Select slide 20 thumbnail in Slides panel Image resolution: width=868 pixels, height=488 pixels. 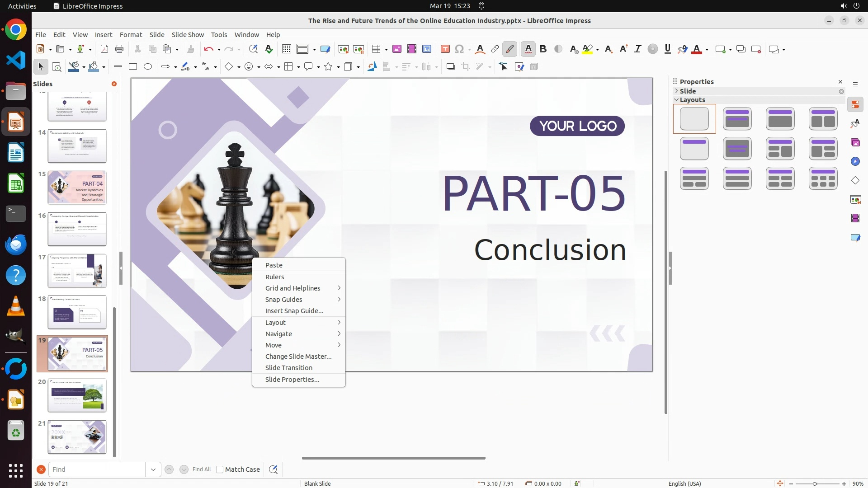[x=77, y=395]
